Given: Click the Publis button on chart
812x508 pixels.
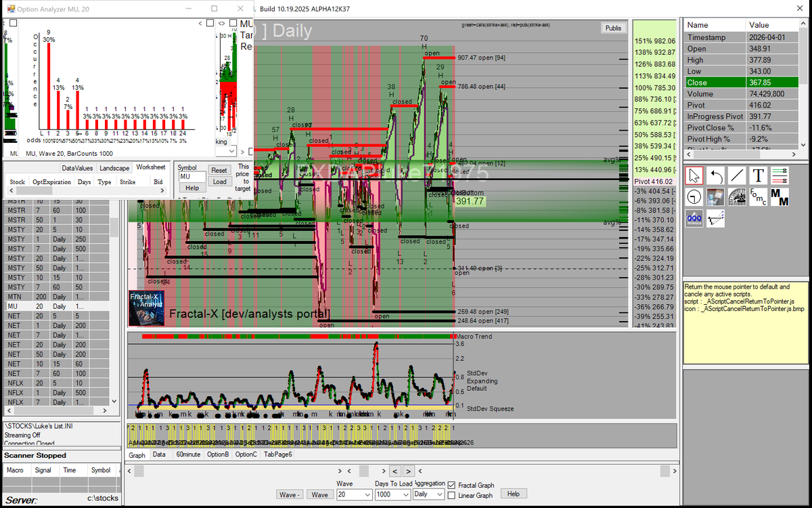Looking at the screenshot, I should 614,28.
